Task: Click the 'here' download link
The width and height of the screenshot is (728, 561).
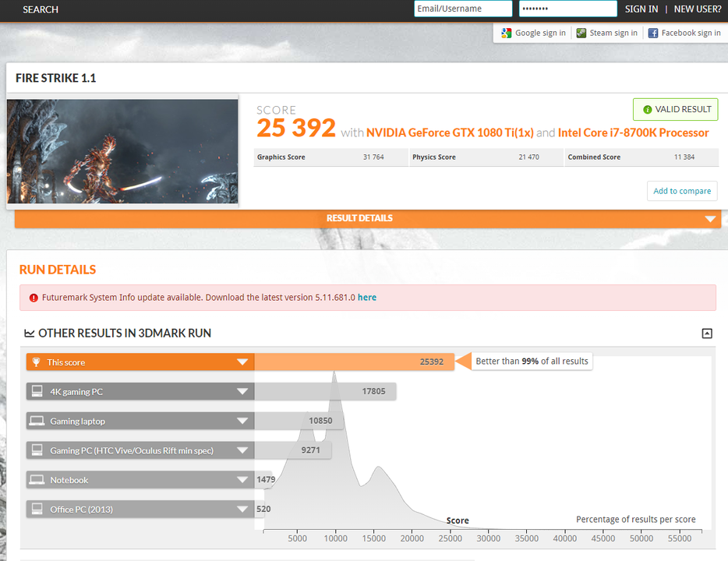Action: point(367,298)
